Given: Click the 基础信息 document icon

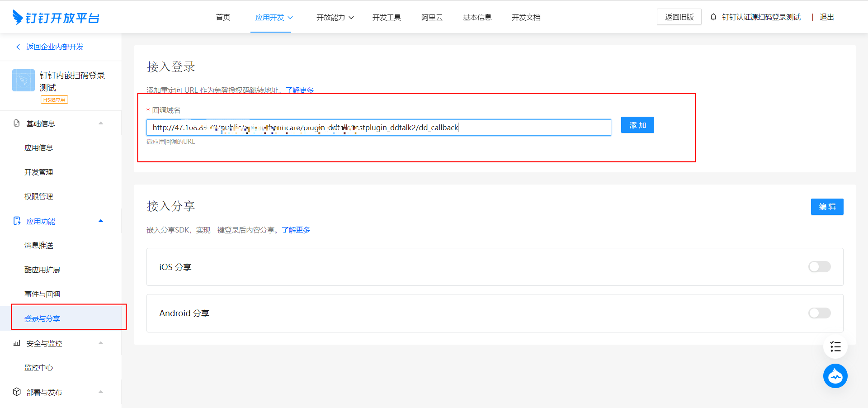Looking at the screenshot, I should pyautogui.click(x=17, y=123).
